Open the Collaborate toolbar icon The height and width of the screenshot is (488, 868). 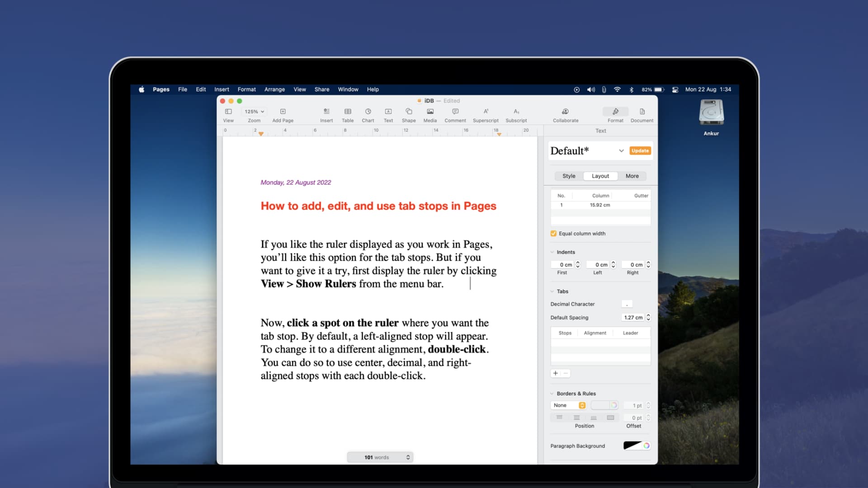(565, 112)
